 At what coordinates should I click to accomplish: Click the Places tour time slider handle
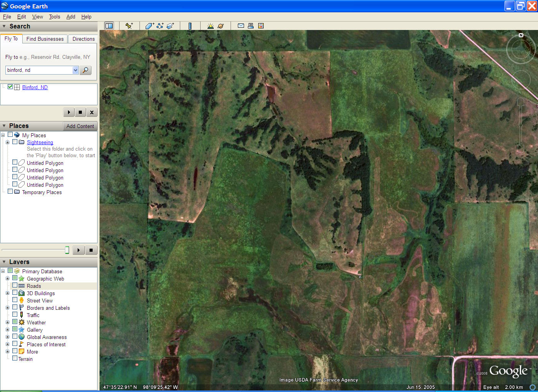click(x=67, y=250)
